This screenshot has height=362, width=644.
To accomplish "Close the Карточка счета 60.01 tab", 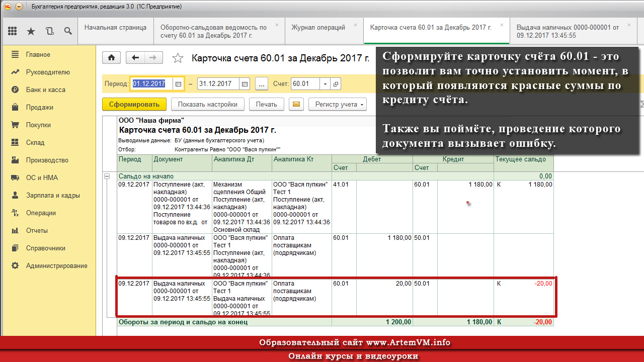I will pos(502,25).
